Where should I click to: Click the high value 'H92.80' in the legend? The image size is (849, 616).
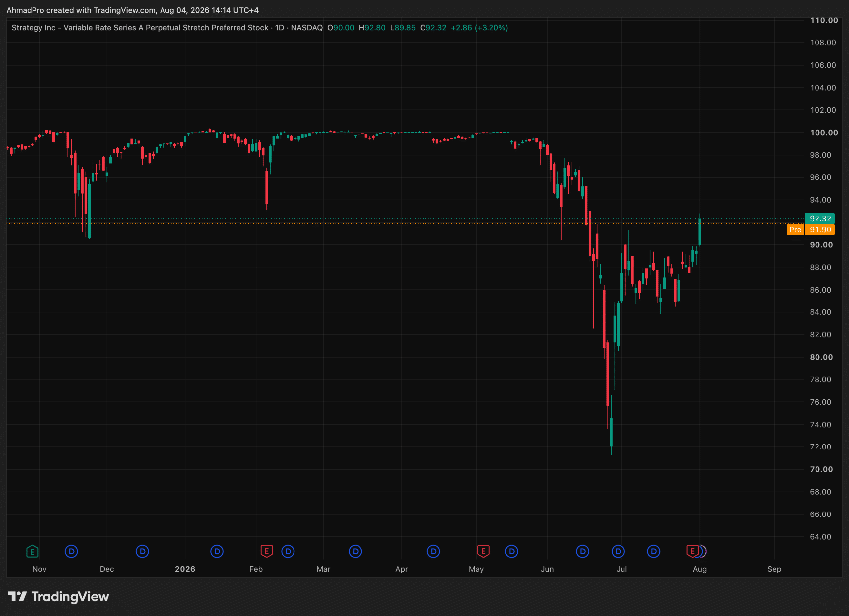click(x=372, y=28)
